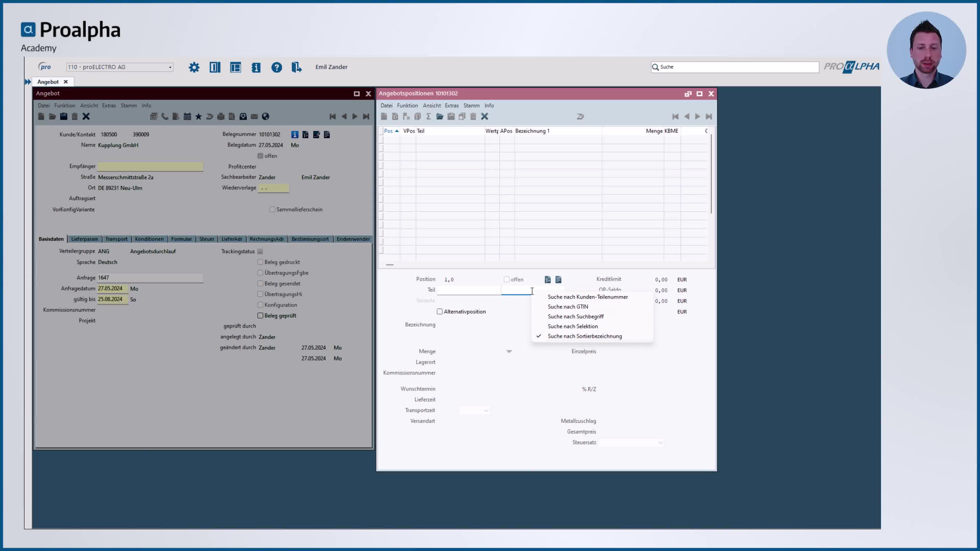Click the split-panel layout icon next to the gear
The height and width of the screenshot is (551, 980).
click(215, 67)
